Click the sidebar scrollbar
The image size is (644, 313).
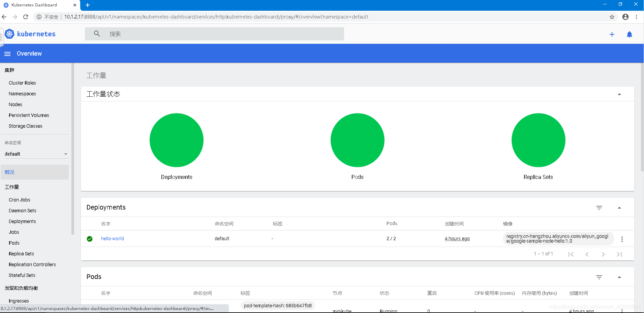coord(73,148)
